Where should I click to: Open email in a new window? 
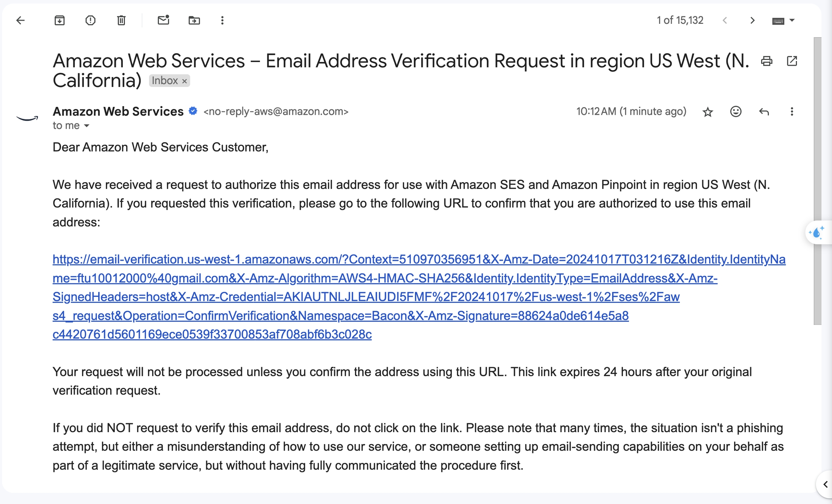coord(792,61)
